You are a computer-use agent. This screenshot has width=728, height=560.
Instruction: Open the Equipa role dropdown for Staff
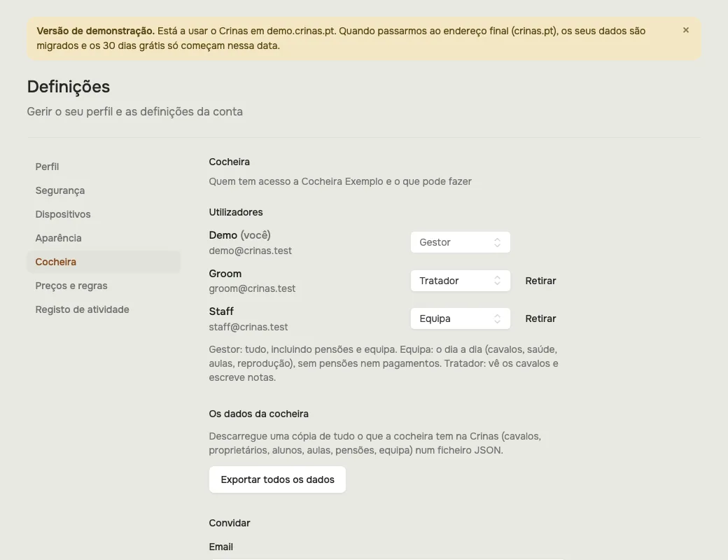(x=460, y=319)
